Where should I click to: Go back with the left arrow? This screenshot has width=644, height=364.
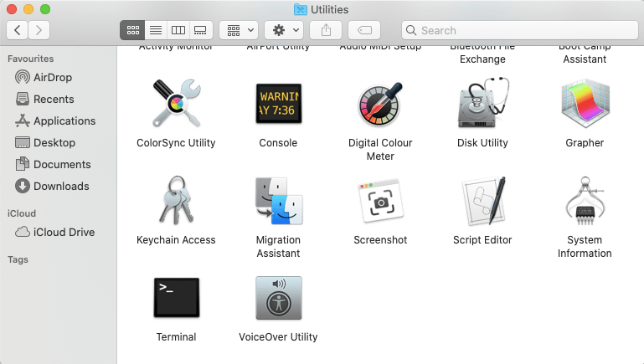[x=18, y=30]
